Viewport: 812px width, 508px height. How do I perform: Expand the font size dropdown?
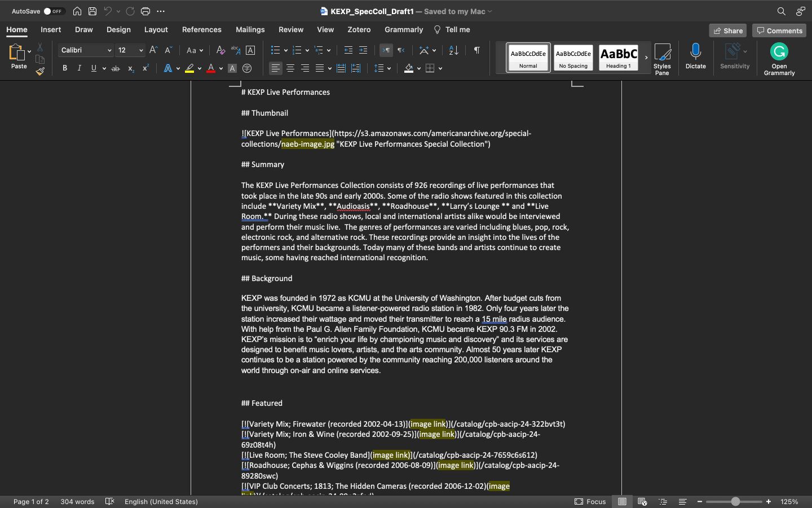click(x=141, y=50)
